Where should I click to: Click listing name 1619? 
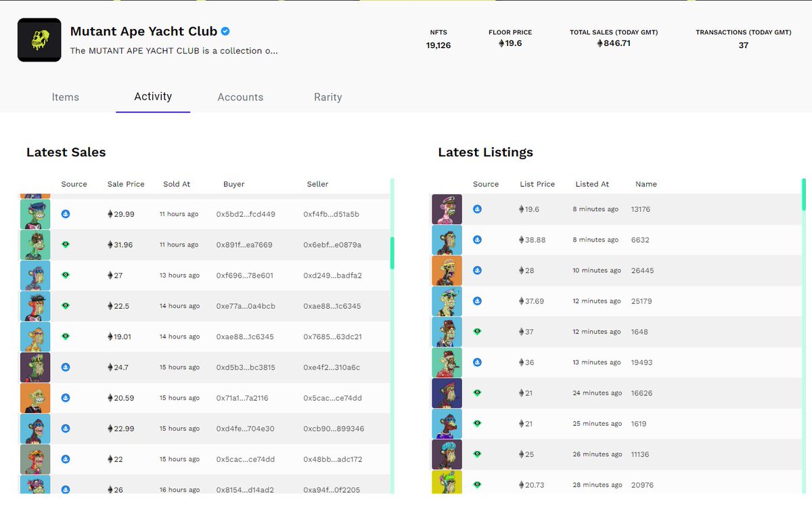639,424
